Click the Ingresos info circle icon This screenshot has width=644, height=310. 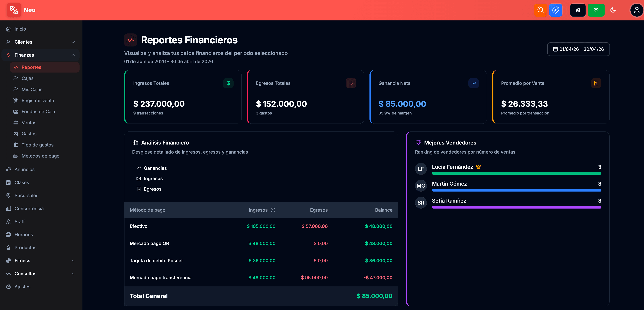tap(273, 210)
